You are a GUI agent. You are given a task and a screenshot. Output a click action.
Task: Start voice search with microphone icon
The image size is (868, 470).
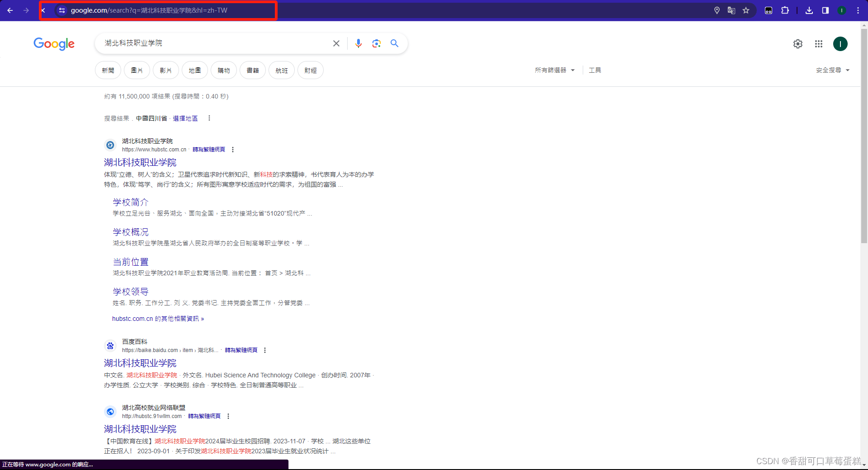click(x=359, y=43)
